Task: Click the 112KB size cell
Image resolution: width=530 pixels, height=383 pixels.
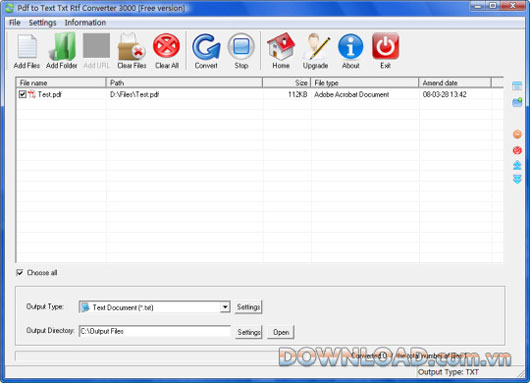Action: (297, 94)
